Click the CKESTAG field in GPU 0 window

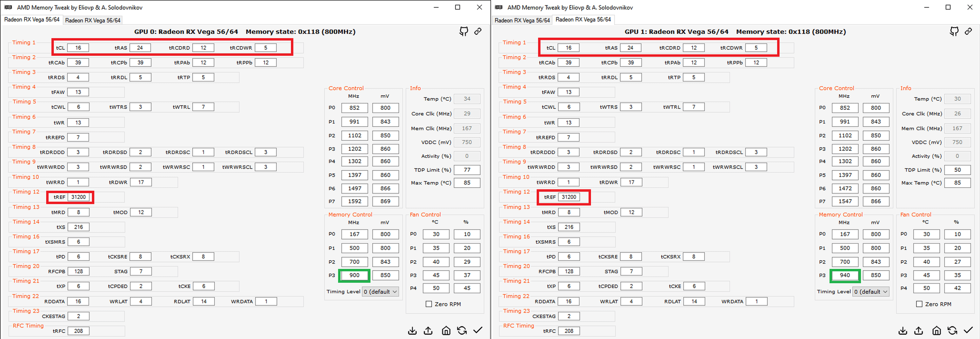pos(78,316)
